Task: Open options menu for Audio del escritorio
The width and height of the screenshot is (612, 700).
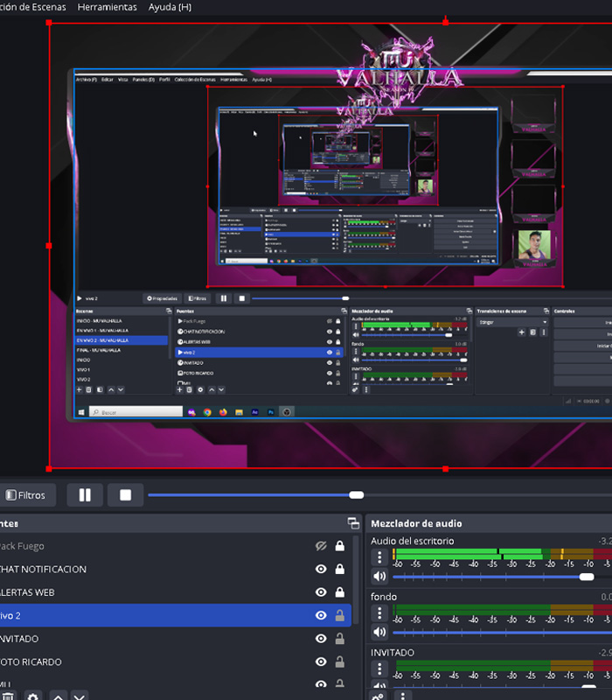Action: pyautogui.click(x=379, y=556)
